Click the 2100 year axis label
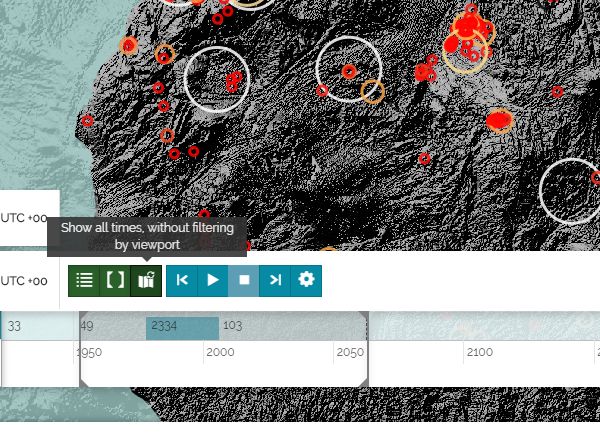The width and height of the screenshot is (600, 433). [479, 352]
